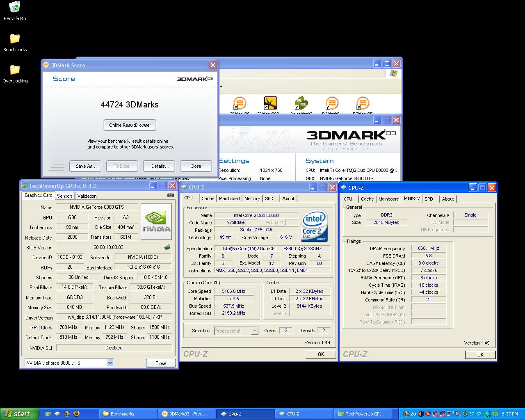Switch to 3DMark03 taskbar button

coord(187,414)
